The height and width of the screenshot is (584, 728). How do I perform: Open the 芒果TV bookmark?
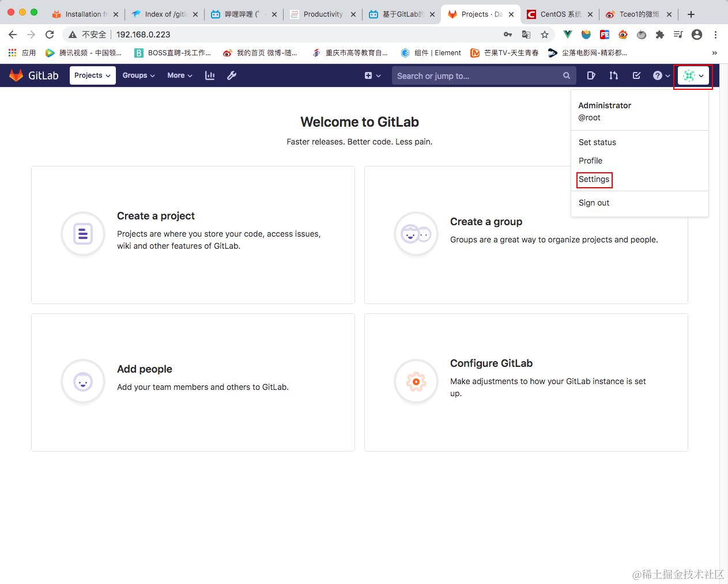[x=504, y=52]
